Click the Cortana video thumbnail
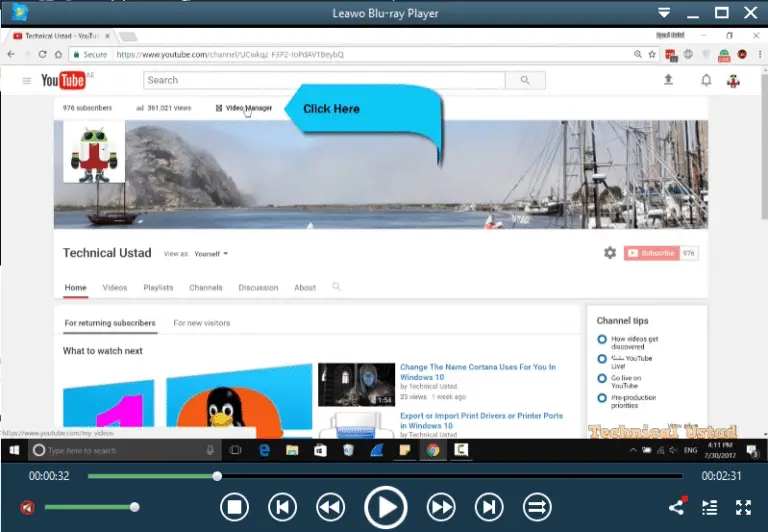 356,385
